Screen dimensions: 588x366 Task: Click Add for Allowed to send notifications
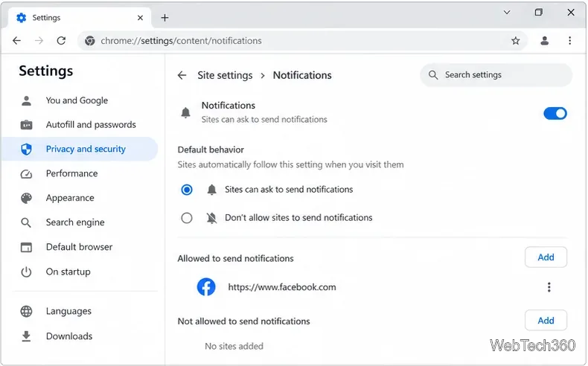(546, 257)
